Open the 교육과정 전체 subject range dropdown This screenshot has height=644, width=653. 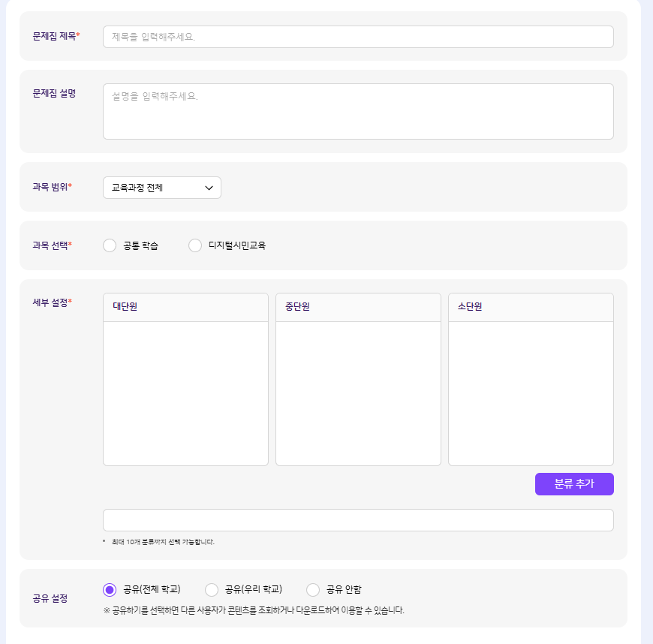pyautogui.click(x=162, y=188)
